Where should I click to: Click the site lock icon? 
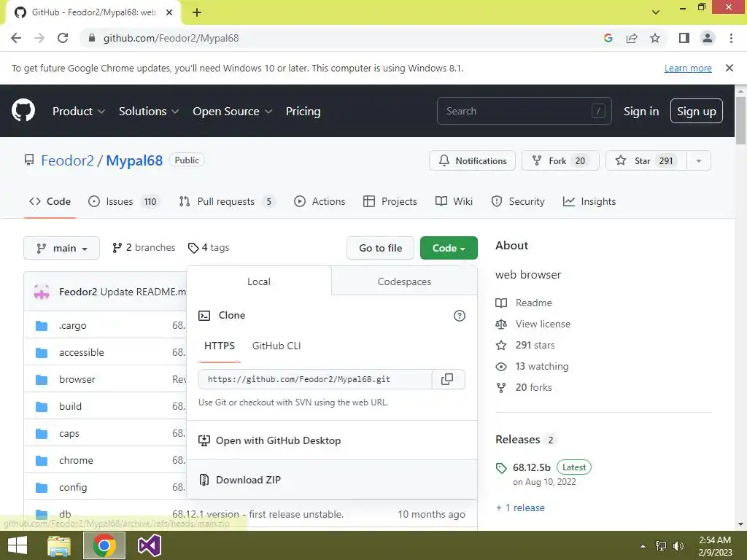[x=92, y=38]
